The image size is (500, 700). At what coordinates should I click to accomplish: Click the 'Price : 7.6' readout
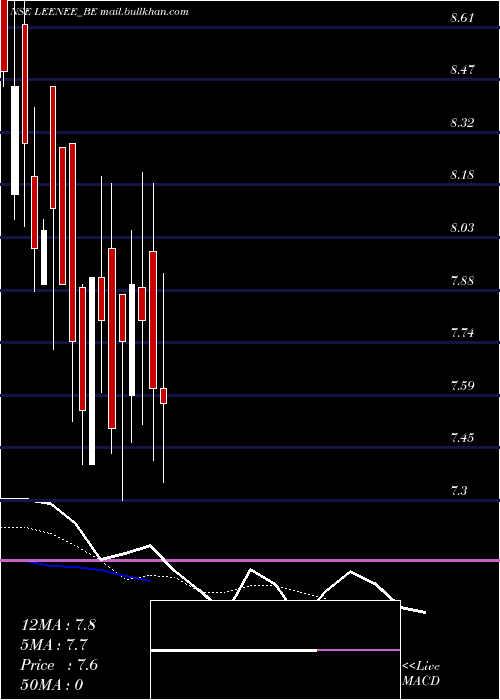pyautogui.click(x=59, y=665)
